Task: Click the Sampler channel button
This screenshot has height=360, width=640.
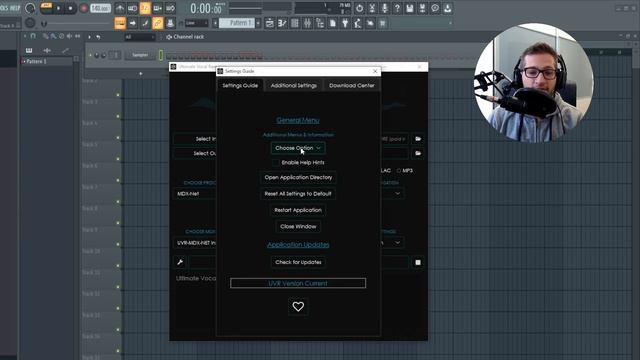Action: [x=140, y=55]
